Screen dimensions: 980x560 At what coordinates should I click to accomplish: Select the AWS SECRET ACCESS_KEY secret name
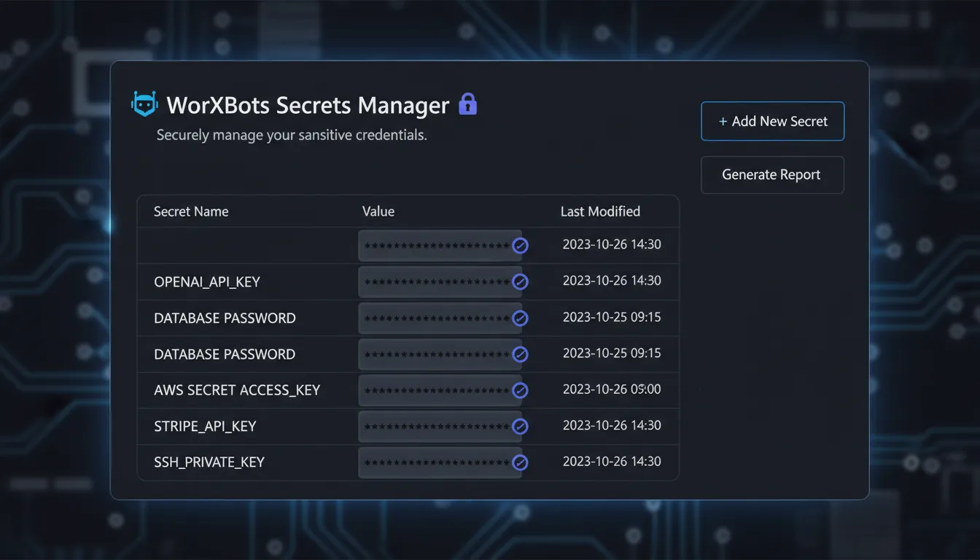point(236,390)
